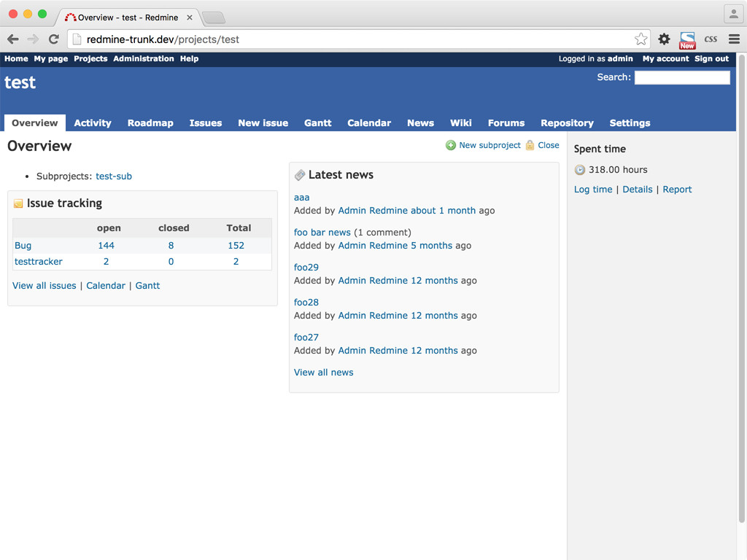Click the CSS extension icon
747x560 pixels.
pos(711,39)
